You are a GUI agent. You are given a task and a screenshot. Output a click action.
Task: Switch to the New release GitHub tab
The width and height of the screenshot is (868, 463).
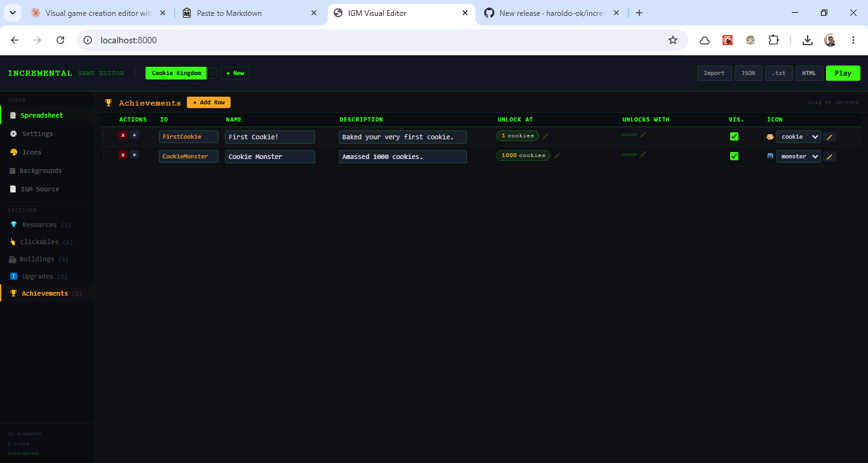(x=551, y=13)
